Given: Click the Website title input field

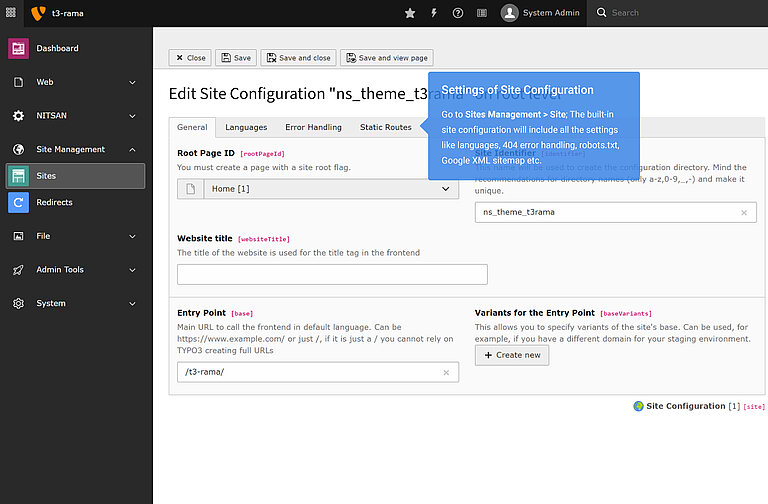Looking at the screenshot, I should 332,275.
